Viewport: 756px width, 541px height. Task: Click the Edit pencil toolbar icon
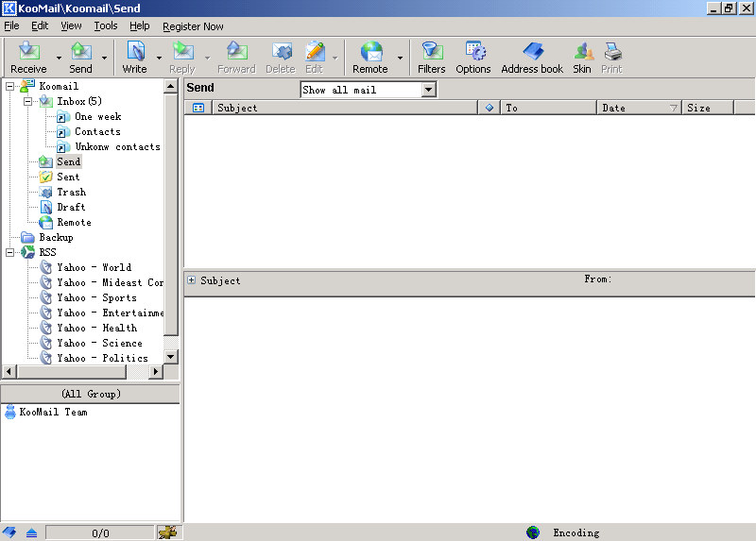tap(315, 58)
